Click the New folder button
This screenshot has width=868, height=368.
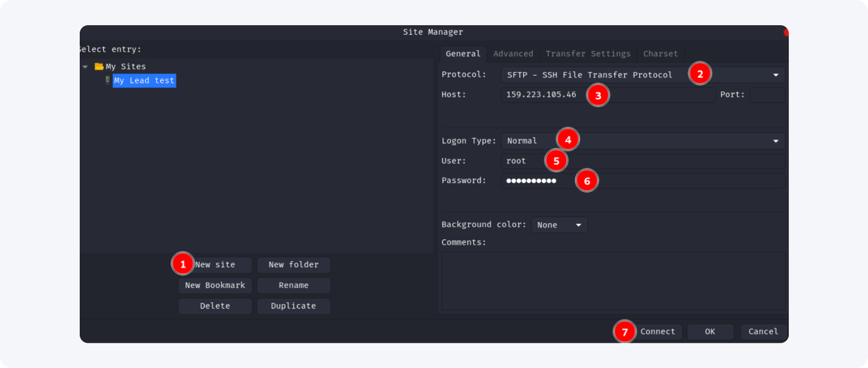pyautogui.click(x=293, y=265)
